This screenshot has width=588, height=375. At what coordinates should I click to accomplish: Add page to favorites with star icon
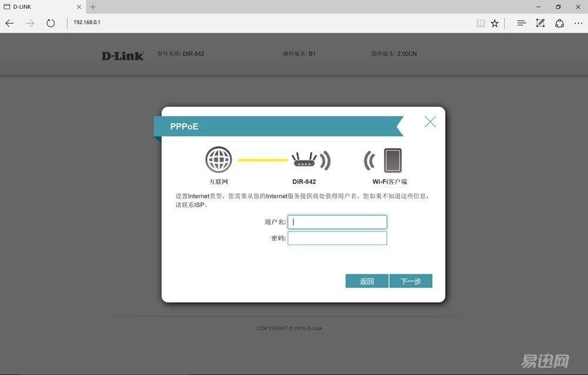pos(495,24)
